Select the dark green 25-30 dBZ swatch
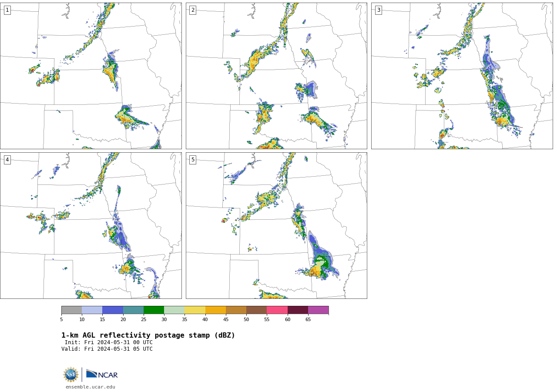This screenshot has width=557, height=392. click(x=154, y=310)
